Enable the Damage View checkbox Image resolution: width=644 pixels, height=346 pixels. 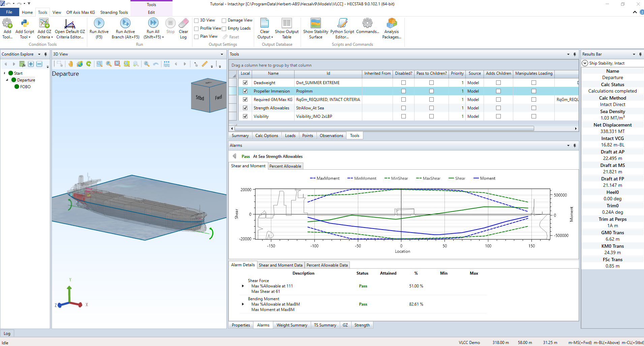(x=224, y=21)
